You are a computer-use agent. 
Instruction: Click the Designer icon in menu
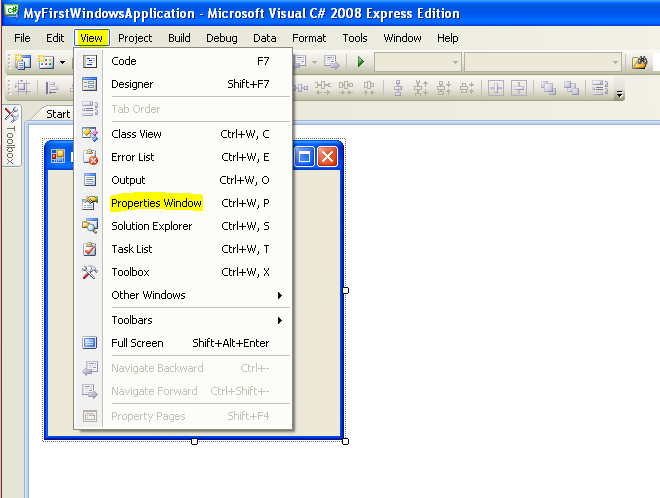pos(90,84)
